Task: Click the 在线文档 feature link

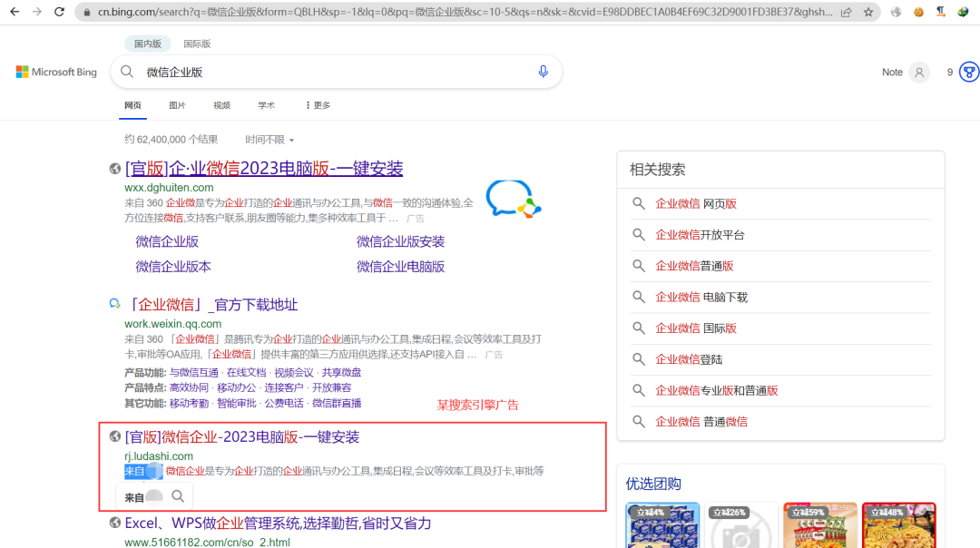Action: pyautogui.click(x=246, y=373)
